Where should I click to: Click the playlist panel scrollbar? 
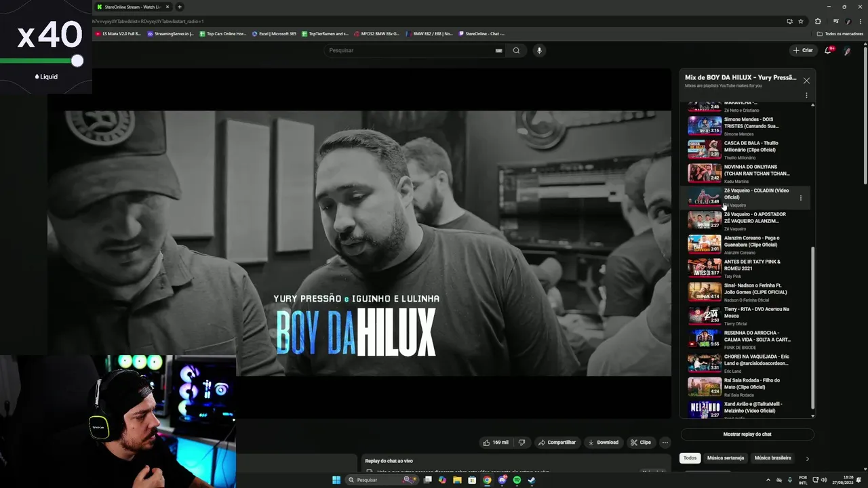pos(812,327)
